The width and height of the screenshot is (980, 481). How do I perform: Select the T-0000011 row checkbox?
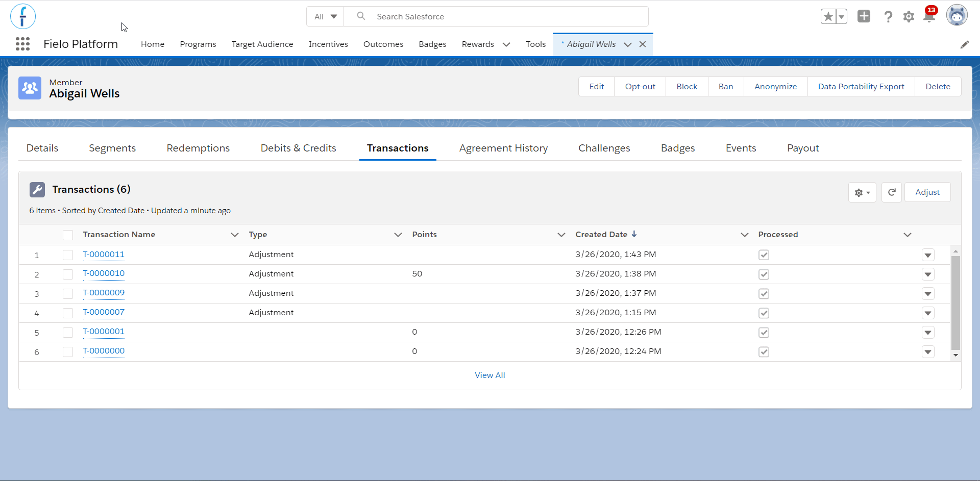click(68, 255)
